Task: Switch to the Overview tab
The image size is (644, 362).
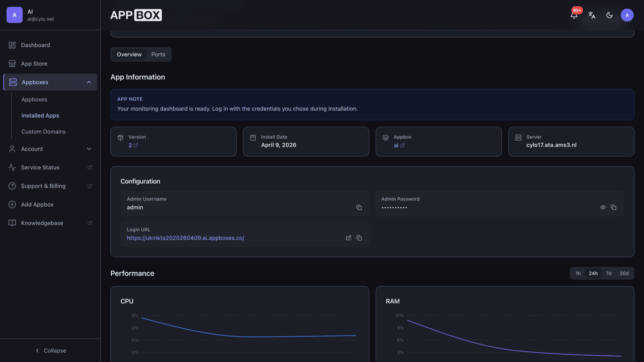Action: pos(129,54)
